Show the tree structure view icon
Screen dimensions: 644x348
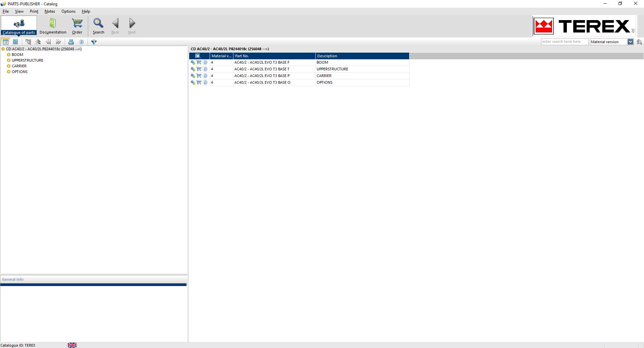[x=28, y=42]
